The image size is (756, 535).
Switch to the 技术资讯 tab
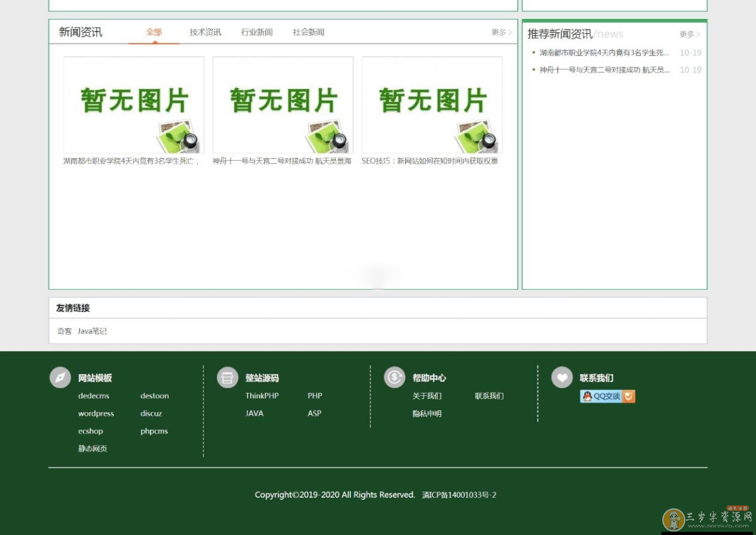pos(204,32)
